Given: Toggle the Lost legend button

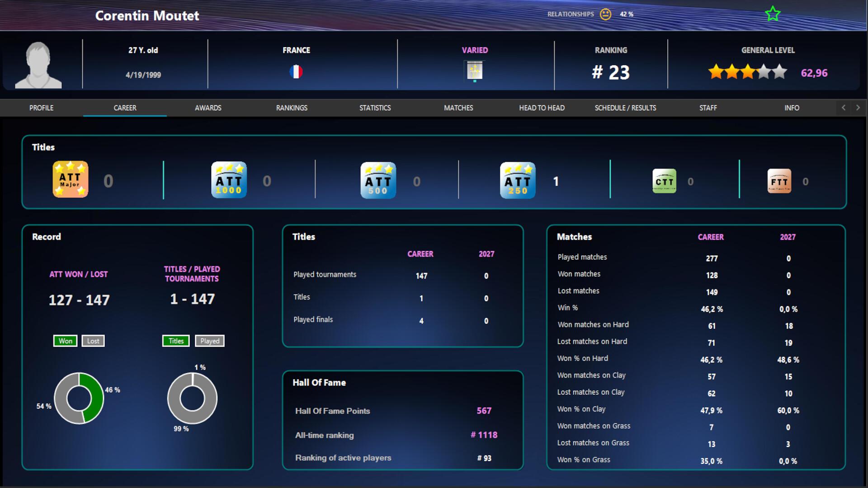Looking at the screenshot, I should (93, 341).
